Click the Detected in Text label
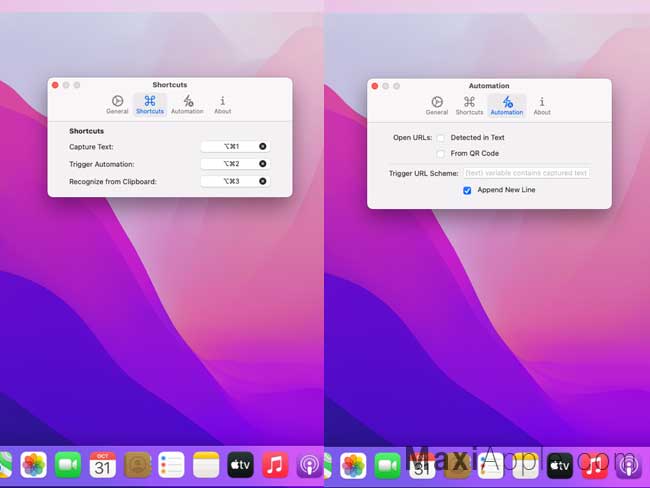 coord(477,138)
